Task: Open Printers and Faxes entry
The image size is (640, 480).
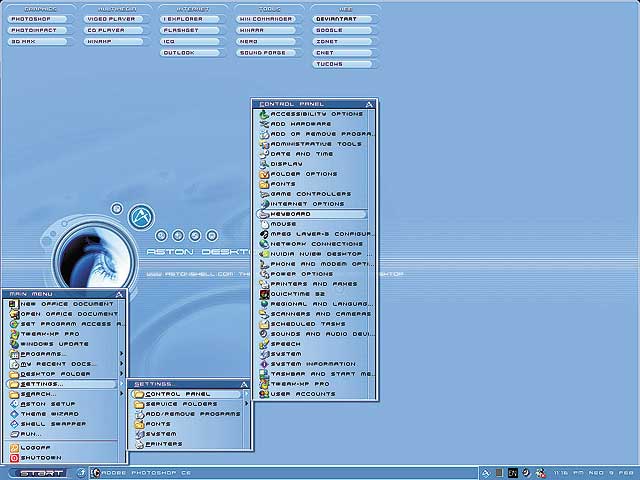Action: click(x=313, y=284)
